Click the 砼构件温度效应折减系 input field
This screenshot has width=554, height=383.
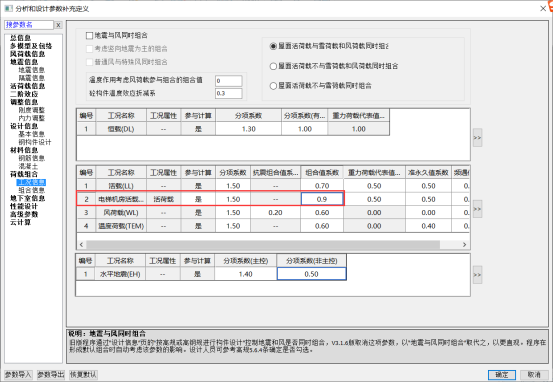(x=229, y=94)
